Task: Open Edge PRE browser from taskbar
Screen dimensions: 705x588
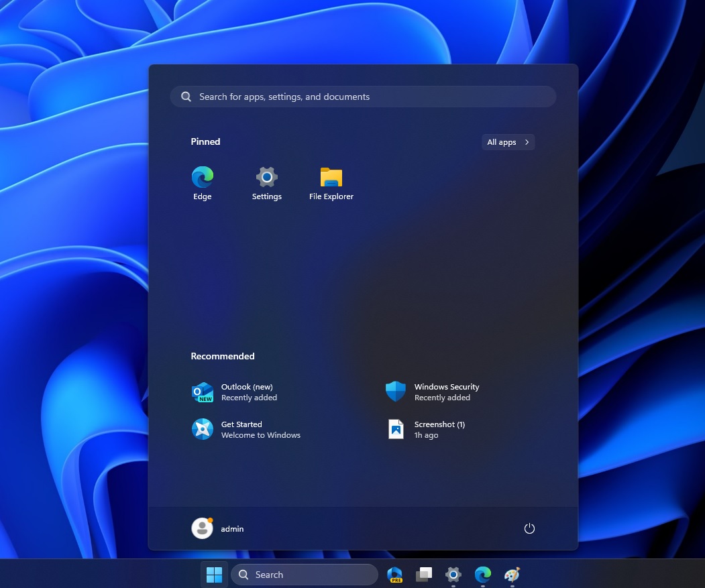Action: [x=394, y=575]
